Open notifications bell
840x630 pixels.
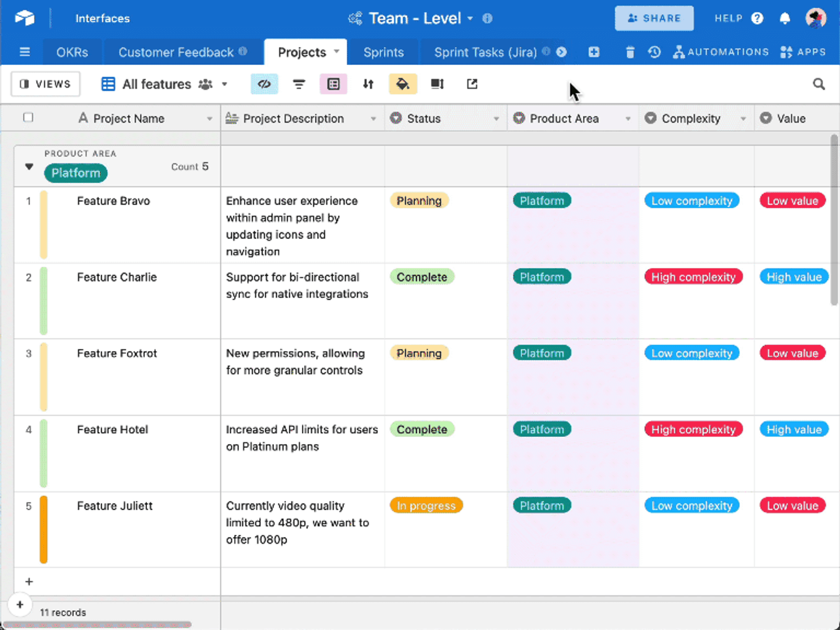click(785, 18)
